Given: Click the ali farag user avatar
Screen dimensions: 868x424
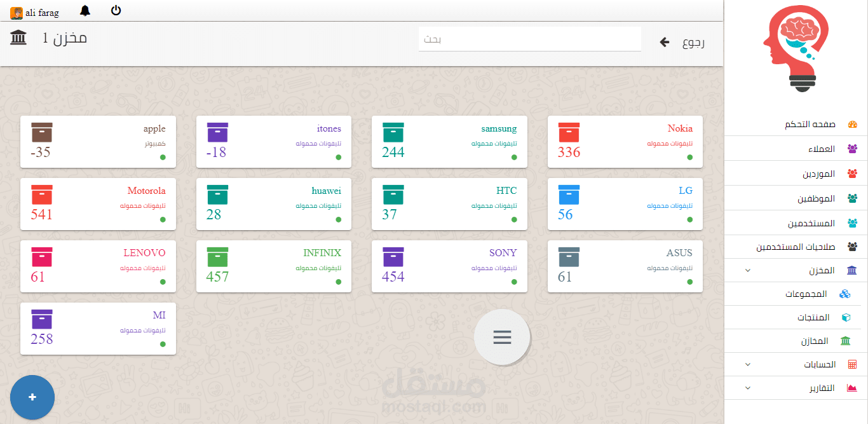Looking at the screenshot, I should click(17, 13).
